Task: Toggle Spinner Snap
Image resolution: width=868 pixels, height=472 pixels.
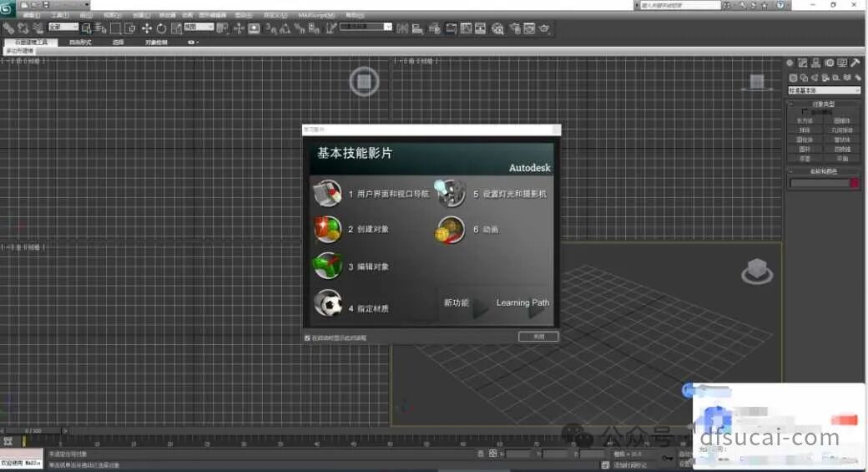Action: 314,28
